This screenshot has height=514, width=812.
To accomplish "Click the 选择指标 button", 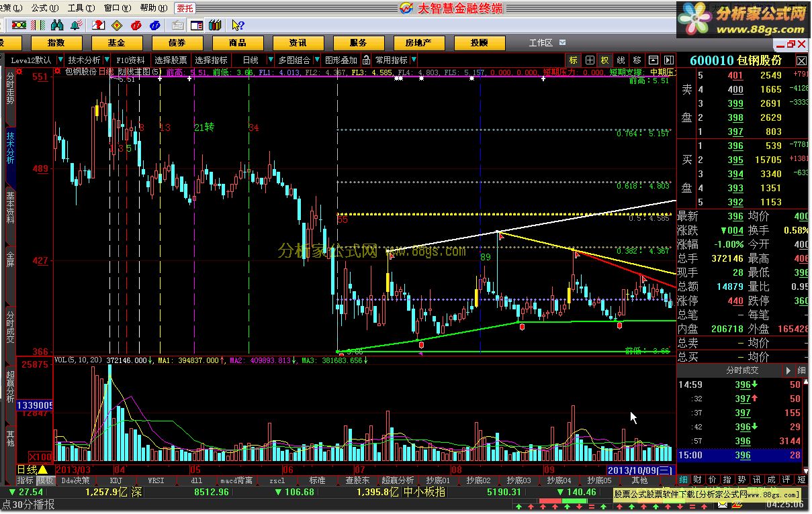I will [x=212, y=60].
